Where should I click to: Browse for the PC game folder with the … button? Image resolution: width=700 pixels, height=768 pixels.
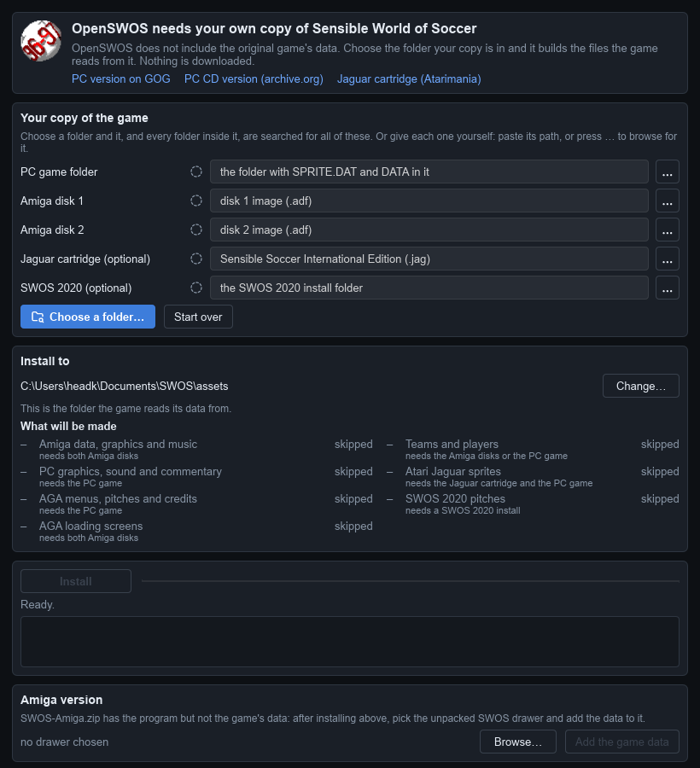(x=668, y=172)
